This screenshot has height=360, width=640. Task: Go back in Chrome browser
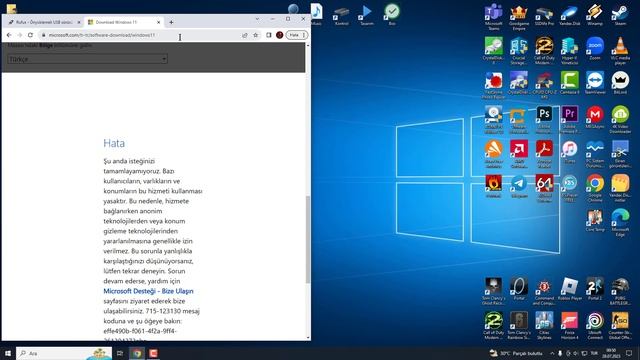[x=9, y=35]
